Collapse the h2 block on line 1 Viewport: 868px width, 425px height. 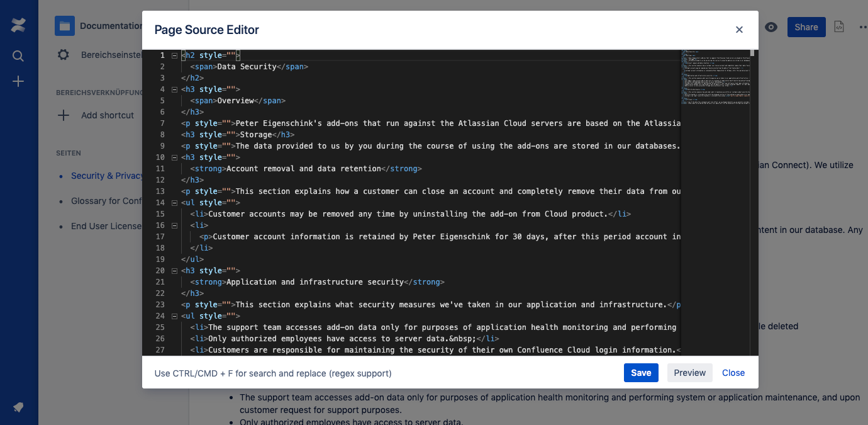point(174,55)
